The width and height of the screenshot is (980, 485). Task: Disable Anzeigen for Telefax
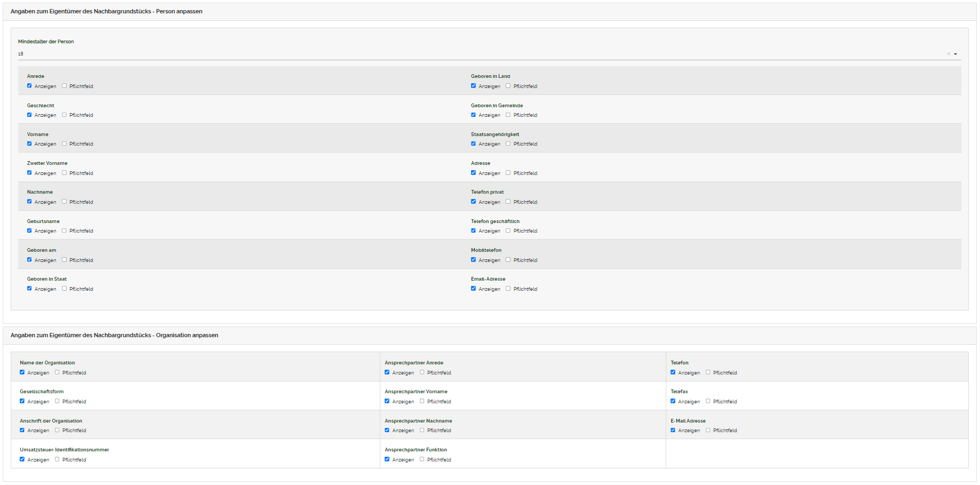673,401
